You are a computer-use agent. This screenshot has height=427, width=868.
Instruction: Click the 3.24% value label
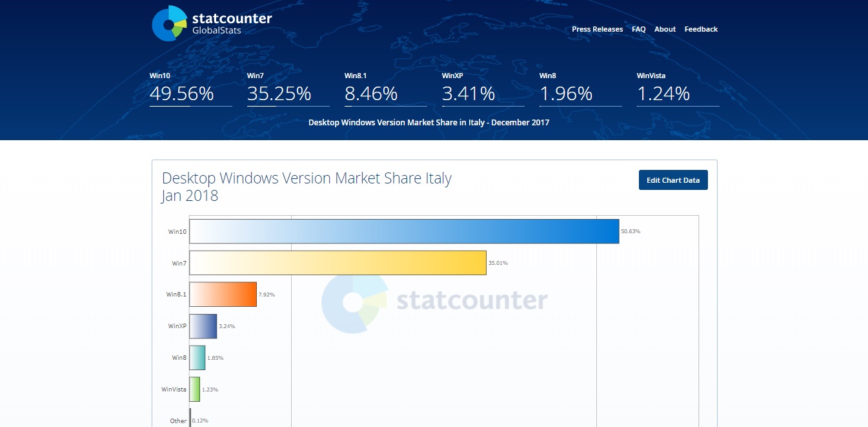pos(227,326)
